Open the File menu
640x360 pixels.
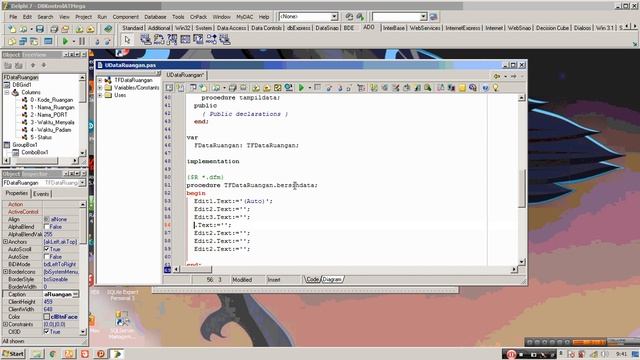(x=13, y=17)
